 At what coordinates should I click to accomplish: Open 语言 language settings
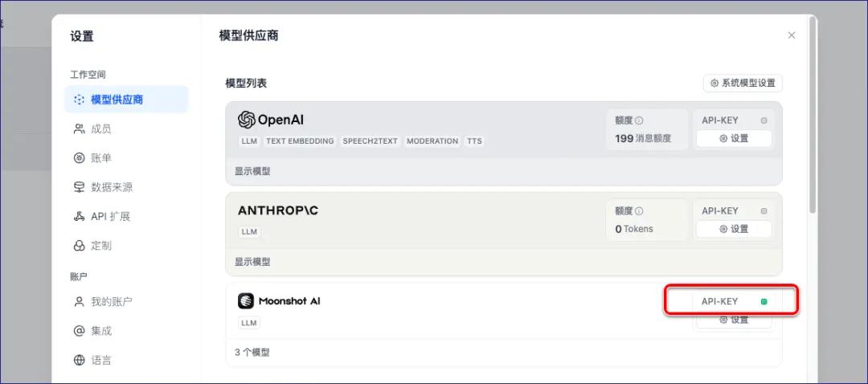click(x=100, y=360)
